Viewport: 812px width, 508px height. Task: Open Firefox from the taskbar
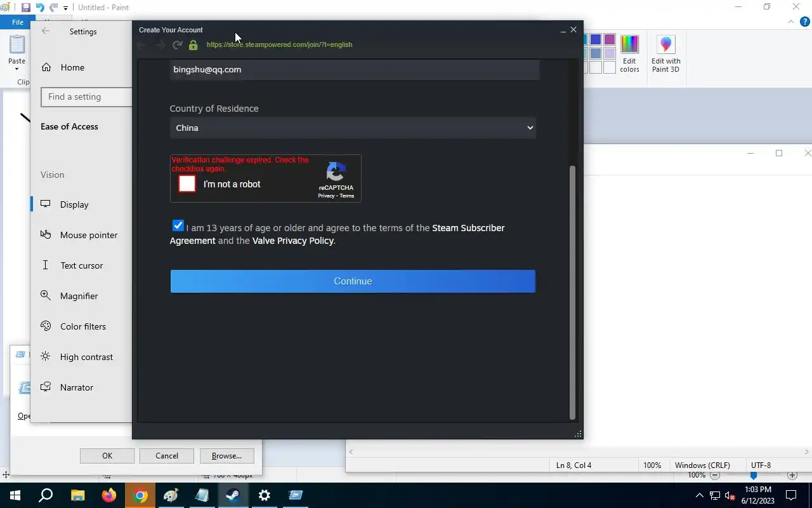point(108,495)
